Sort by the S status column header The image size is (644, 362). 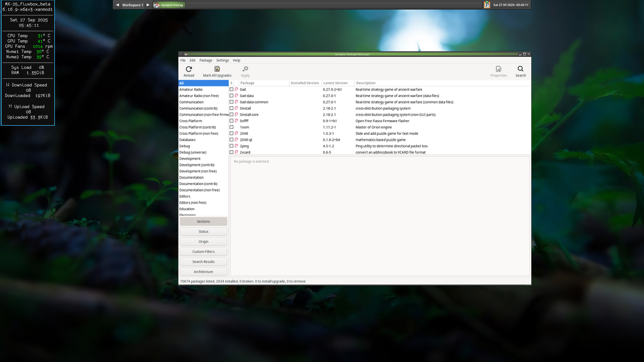pyautogui.click(x=231, y=83)
